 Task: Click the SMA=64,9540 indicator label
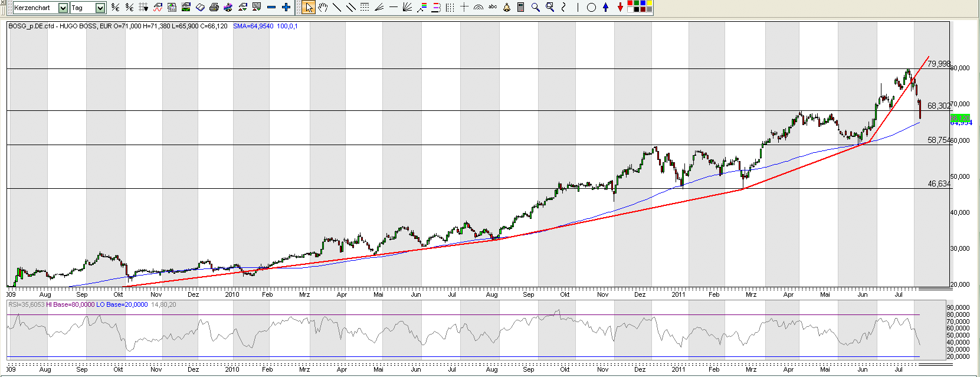pos(253,26)
